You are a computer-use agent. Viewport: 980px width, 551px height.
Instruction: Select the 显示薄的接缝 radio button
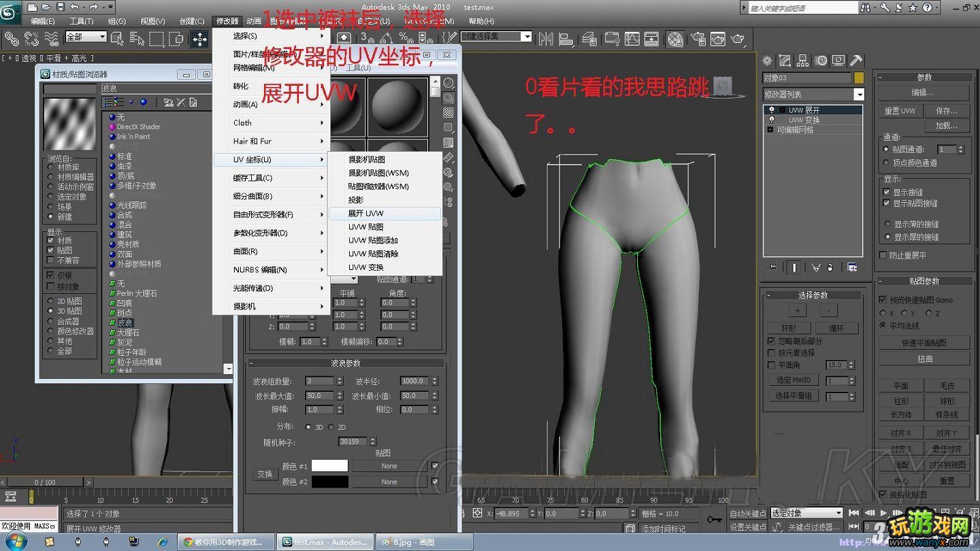(x=887, y=224)
